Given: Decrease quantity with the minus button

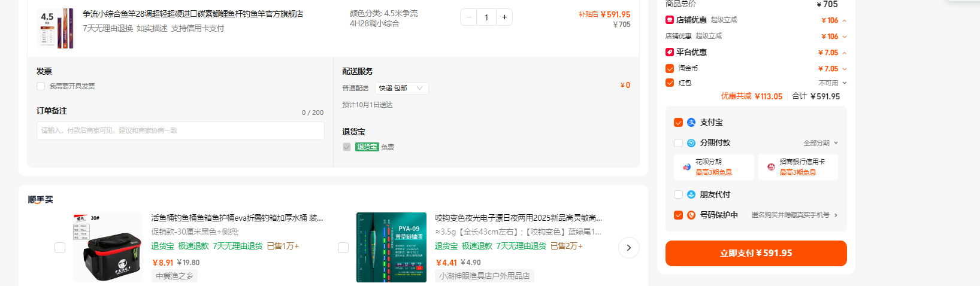Looking at the screenshot, I should (469, 17).
